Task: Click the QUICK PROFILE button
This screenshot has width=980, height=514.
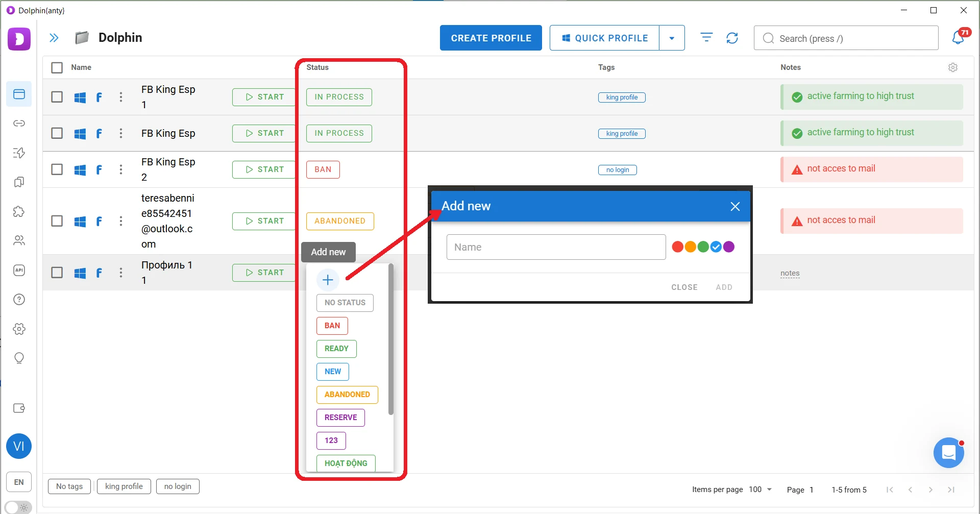Action: tap(605, 38)
